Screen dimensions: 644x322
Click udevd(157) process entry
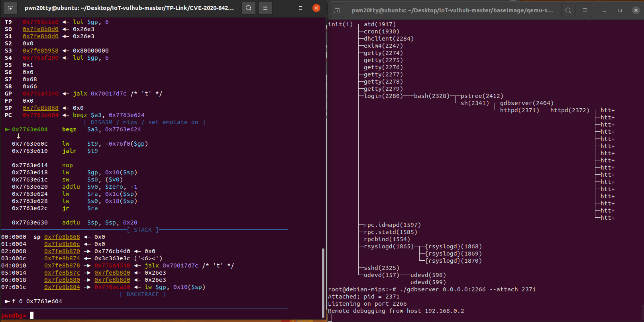coord(381,275)
